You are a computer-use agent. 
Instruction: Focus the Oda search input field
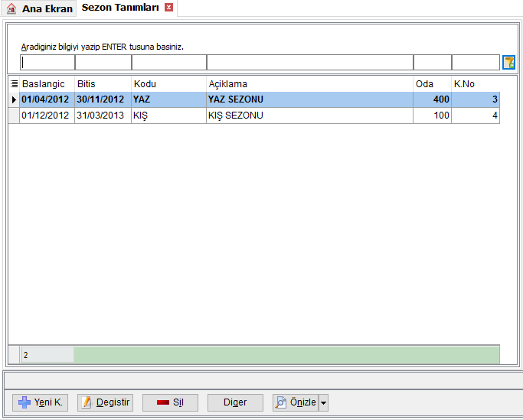[x=433, y=62]
